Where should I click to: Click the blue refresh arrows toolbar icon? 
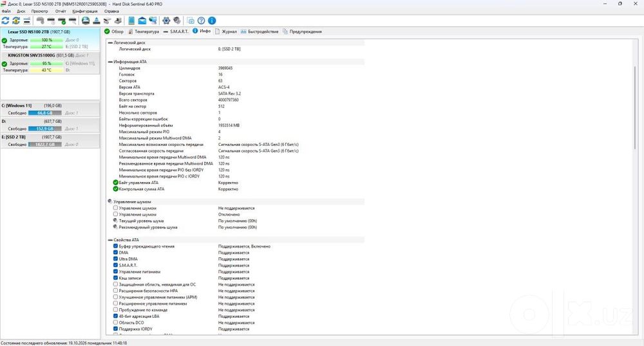5,21
